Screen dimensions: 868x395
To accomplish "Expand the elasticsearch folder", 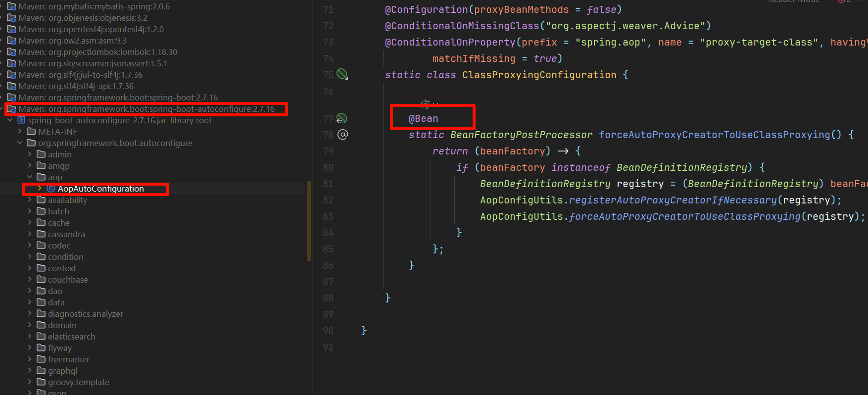I will point(30,337).
